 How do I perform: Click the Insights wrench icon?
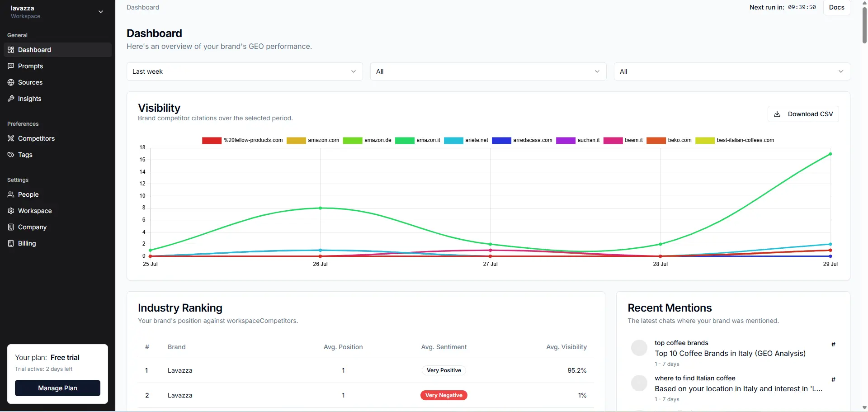(x=11, y=99)
